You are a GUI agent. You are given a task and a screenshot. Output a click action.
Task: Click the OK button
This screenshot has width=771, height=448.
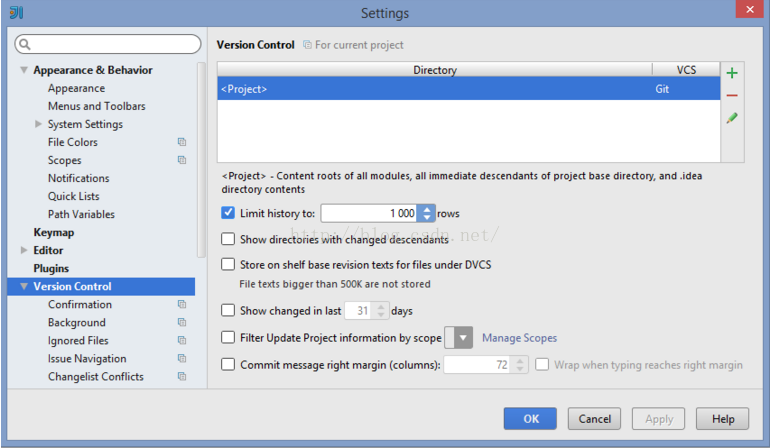(x=530, y=418)
